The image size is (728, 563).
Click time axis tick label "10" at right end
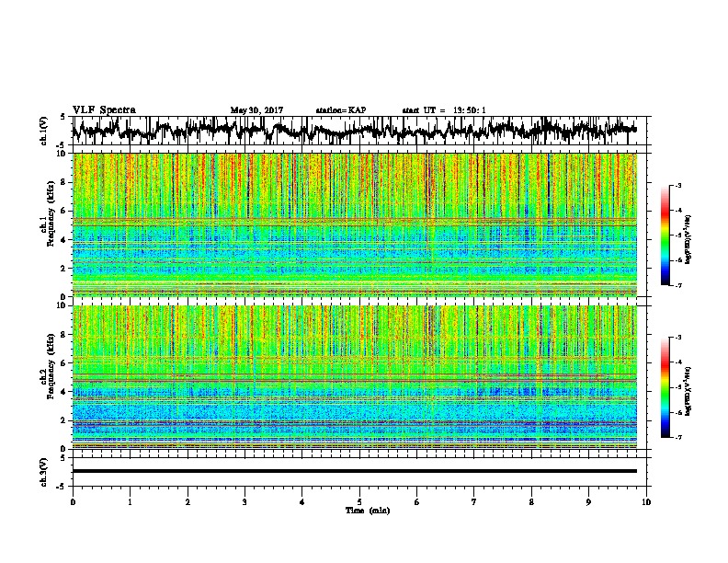click(x=646, y=502)
